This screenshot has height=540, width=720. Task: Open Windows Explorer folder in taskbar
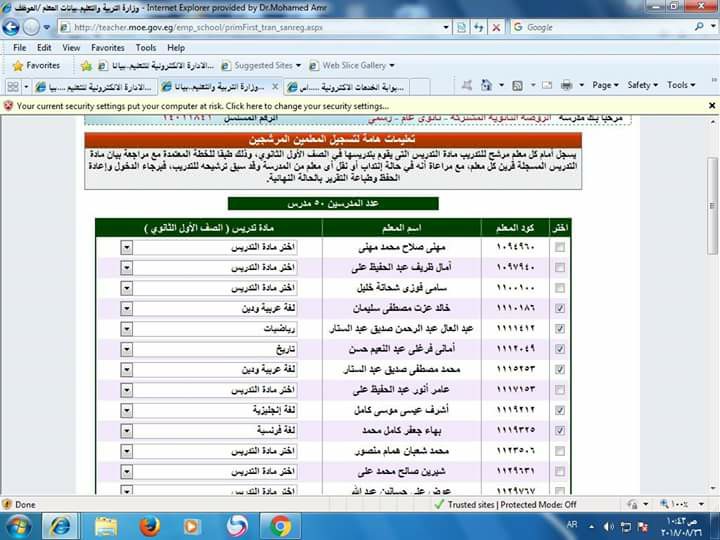coord(106,525)
